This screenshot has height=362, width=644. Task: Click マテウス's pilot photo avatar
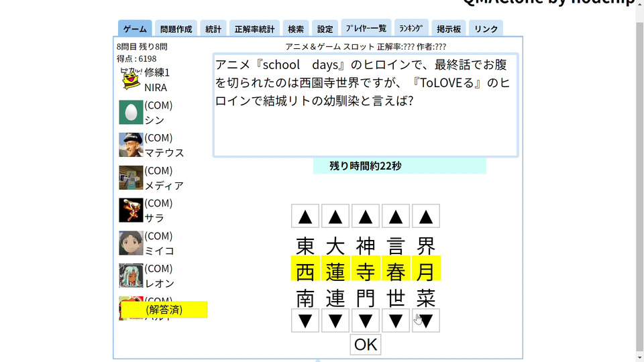pyautogui.click(x=131, y=145)
